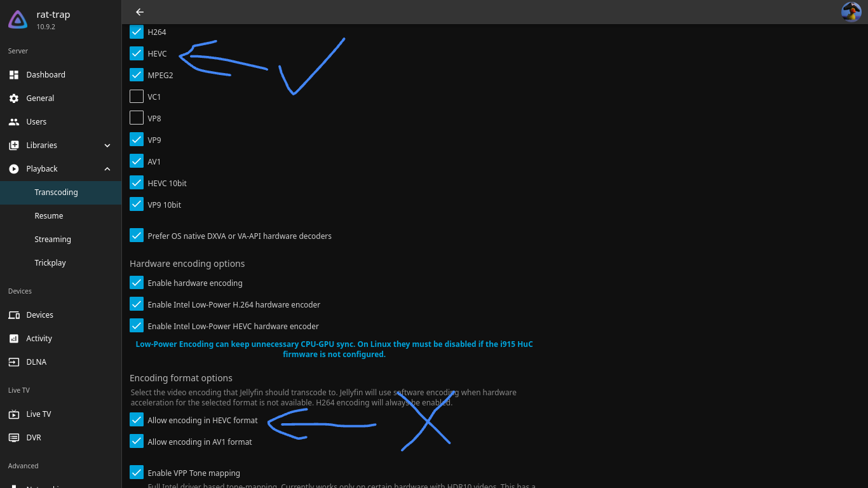Click the Users people icon
868x488 pixels.
(x=14, y=122)
